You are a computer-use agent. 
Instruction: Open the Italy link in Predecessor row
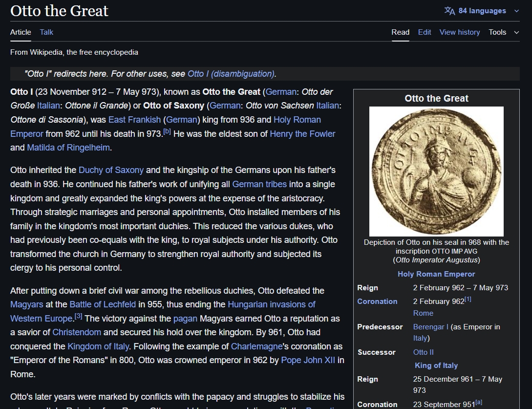coord(420,339)
